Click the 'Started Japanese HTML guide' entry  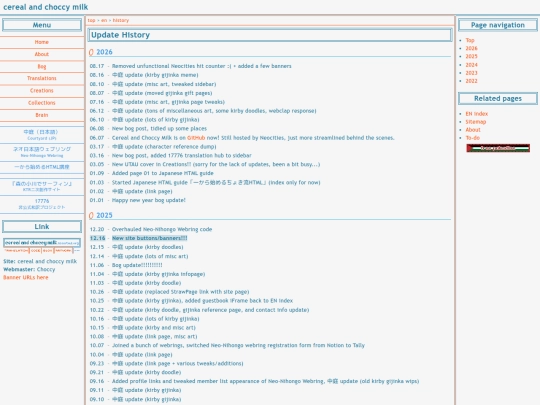pyautogui.click(x=216, y=182)
